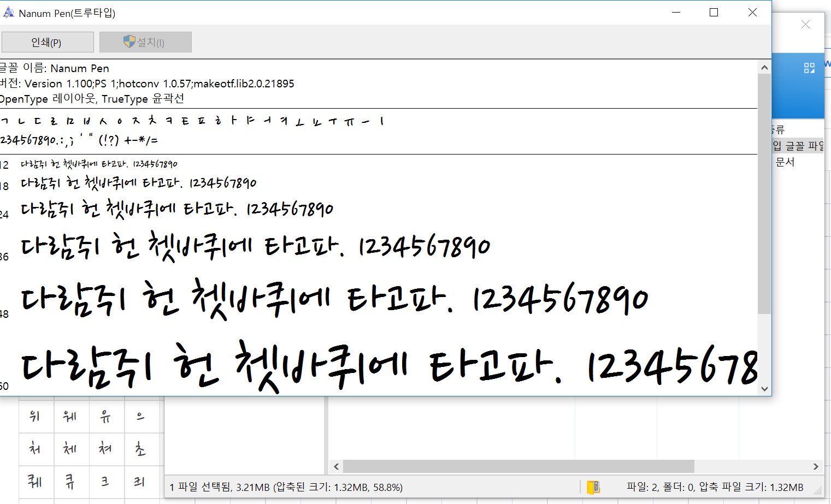Click the horizontal scrollbar right arrow
Viewport: 831px width, 504px height.
point(815,466)
